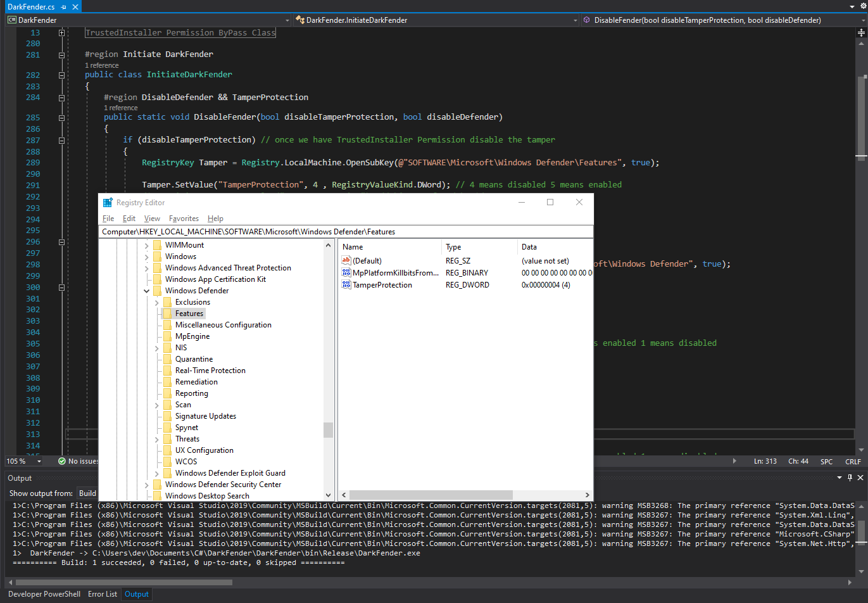868x603 pixels.
Task: Open Registry Editor View menu
Action: (152, 219)
